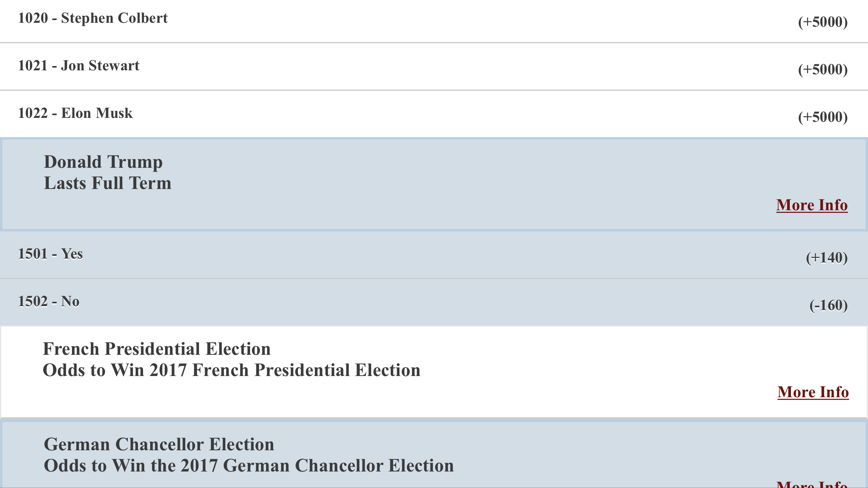Expand the German Chancellor Election header
The image size is (868, 488).
point(434,454)
